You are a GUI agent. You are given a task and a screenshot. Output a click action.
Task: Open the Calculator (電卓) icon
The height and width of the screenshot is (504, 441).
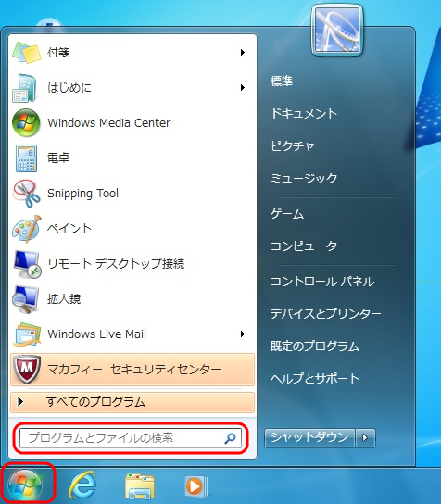click(26, 158)
